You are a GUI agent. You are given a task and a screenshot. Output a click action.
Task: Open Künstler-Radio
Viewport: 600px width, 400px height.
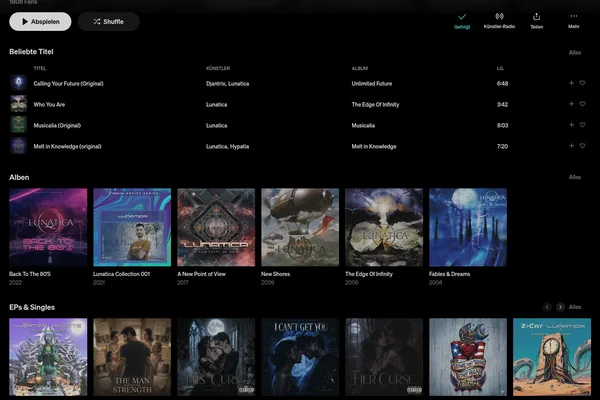499,21
